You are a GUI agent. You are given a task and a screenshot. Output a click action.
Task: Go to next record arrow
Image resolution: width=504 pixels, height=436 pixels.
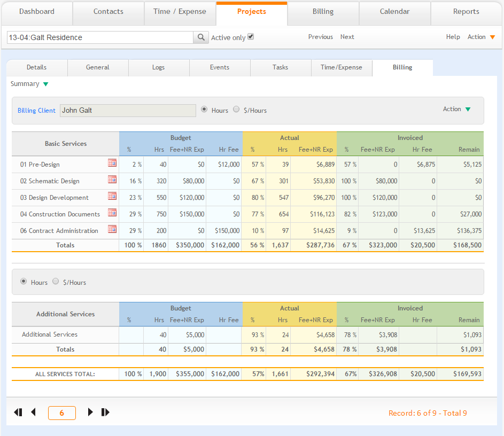[90, 412]
